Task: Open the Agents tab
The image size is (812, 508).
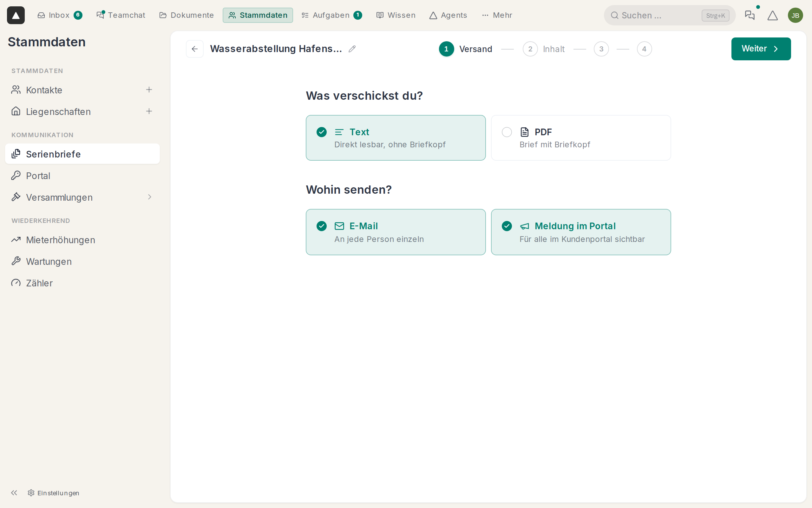Action: click(448, 15)
